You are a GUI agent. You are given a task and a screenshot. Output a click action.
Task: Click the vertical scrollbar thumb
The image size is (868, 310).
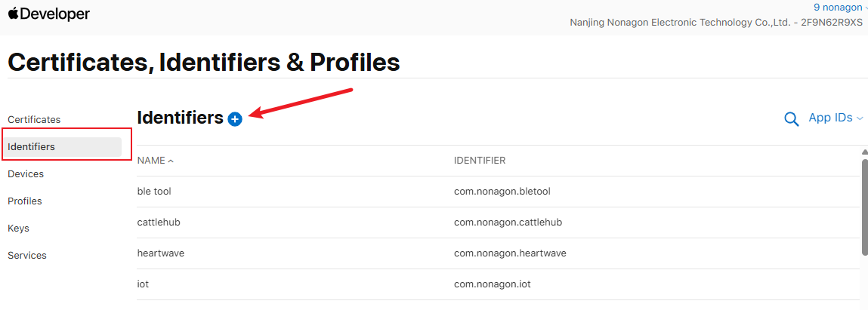[864, 204]
